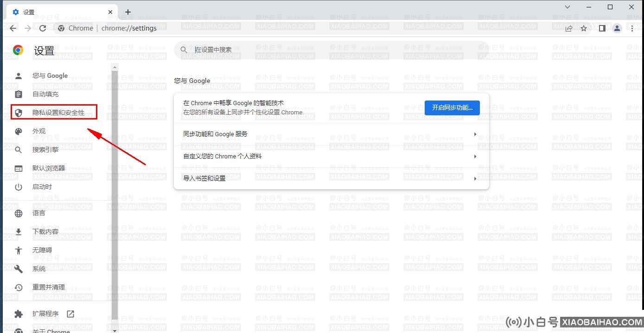The height and width of the screenshot is (333, 644).
Task: Click the magnifier icon for 搜索引擎
Action: [19, 150]
